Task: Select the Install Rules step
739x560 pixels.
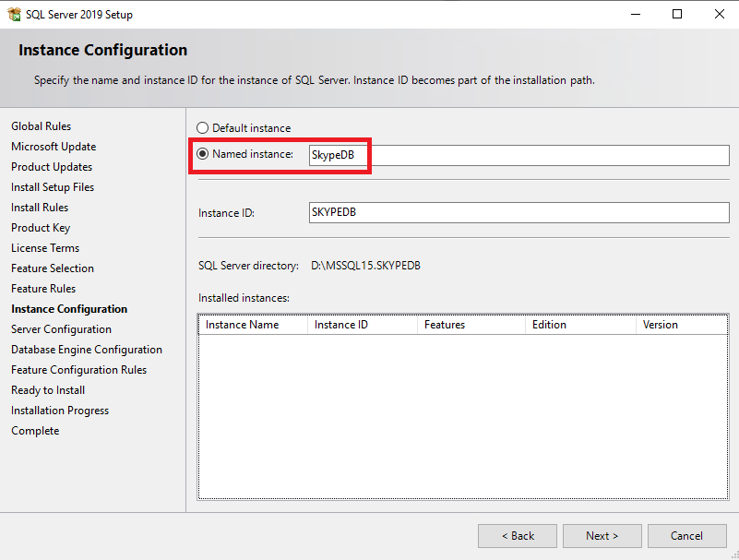Action: 40,208
